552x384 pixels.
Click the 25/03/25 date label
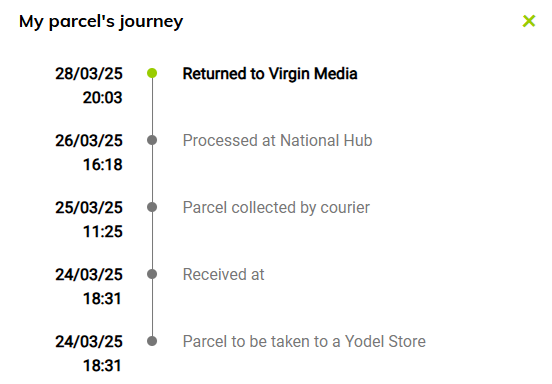(x=89, y=208)
